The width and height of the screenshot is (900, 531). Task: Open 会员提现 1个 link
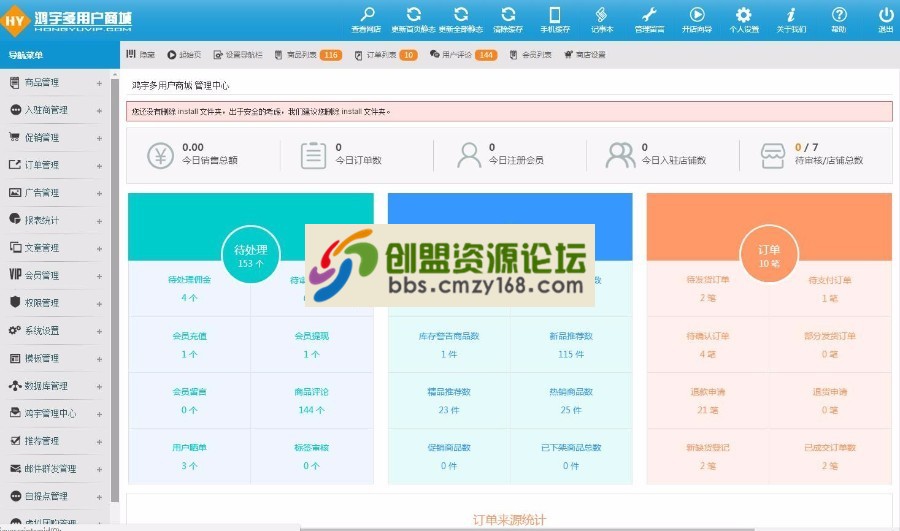point(312,344)
